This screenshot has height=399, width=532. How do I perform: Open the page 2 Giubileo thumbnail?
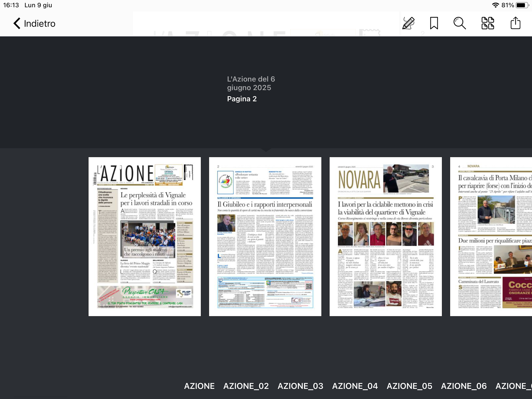(265, 237)
